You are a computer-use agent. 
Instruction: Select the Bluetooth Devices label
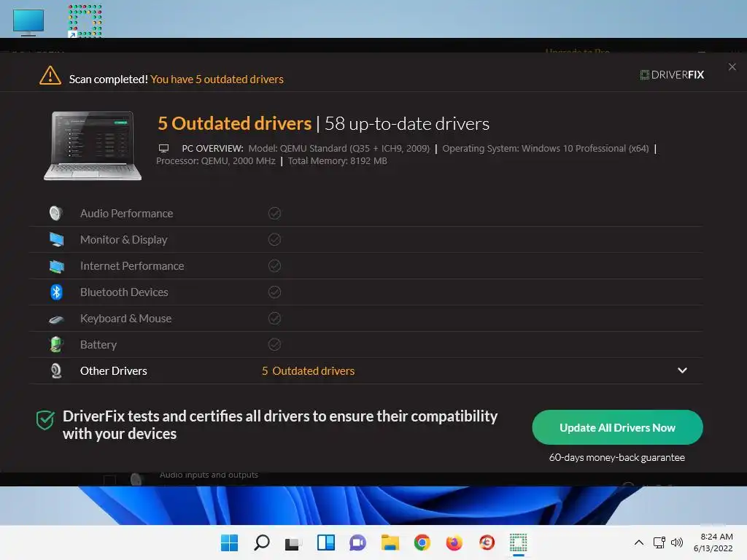pyautogui.click(x=124, y=292)
